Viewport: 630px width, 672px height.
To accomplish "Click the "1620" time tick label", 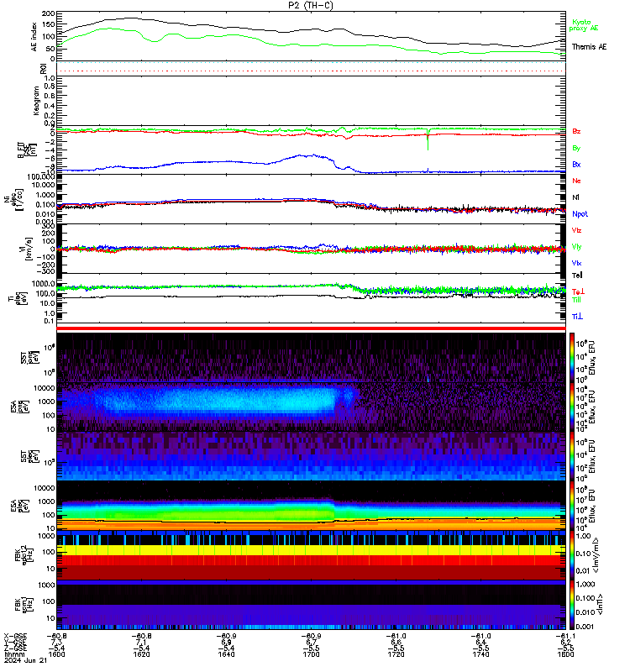I will click(141, 654).
